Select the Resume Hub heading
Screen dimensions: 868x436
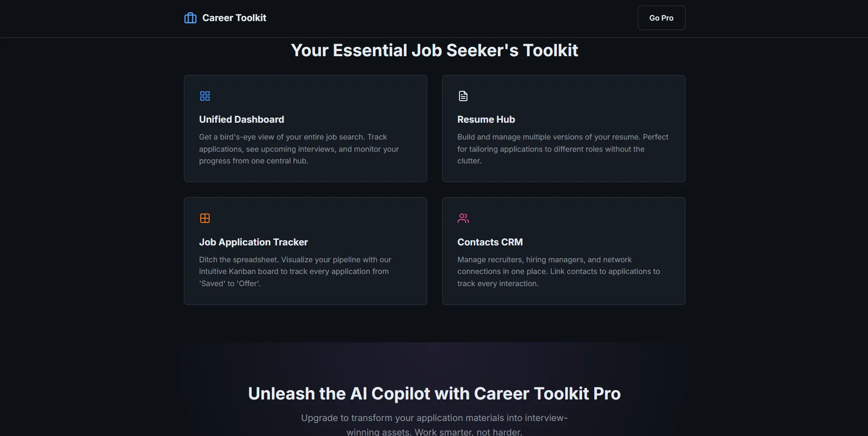point(486,119)
